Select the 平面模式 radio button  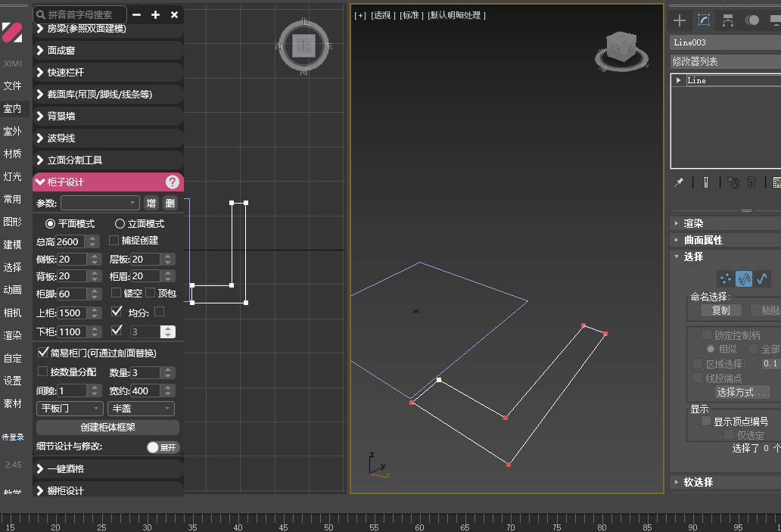[50, 224]
